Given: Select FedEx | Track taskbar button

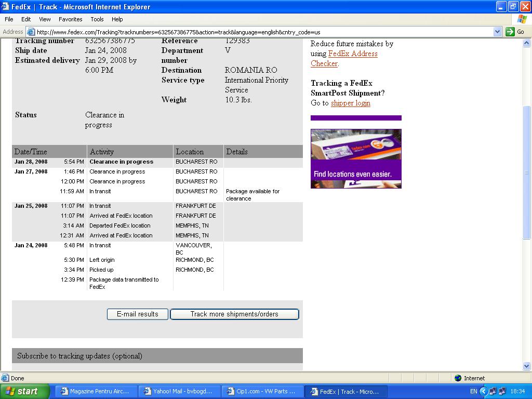Looking at the screenshot, I should 345,391.
